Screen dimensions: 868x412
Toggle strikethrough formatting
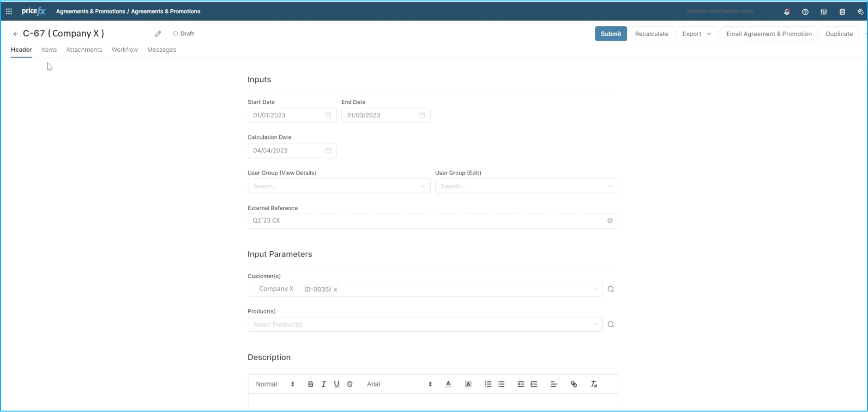pos(350,384)
